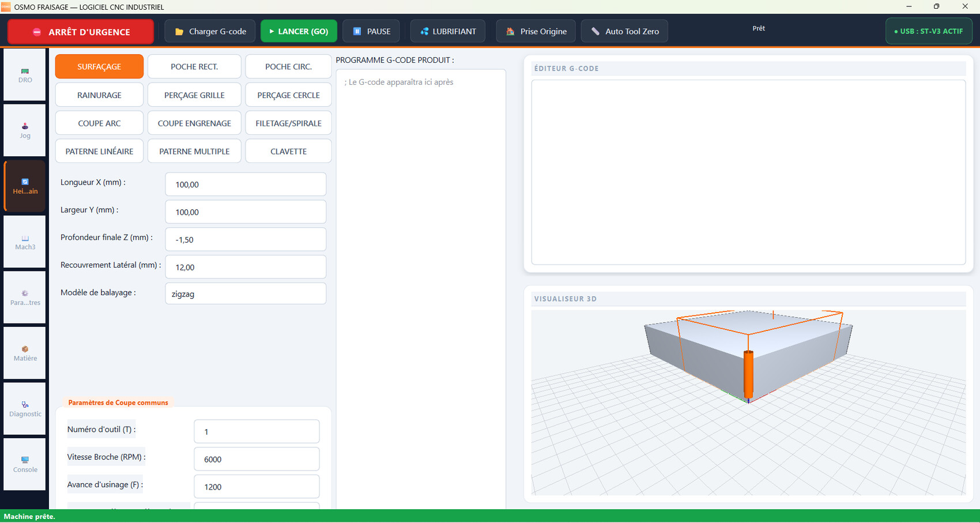Select the CLAVETTE operation
This screenshot has width=980, height=523.
coord(288,151)
